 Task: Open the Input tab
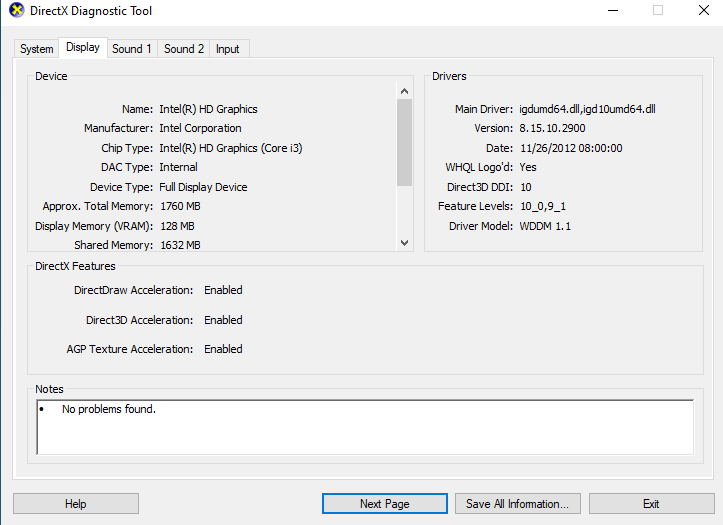click(228, 49)
